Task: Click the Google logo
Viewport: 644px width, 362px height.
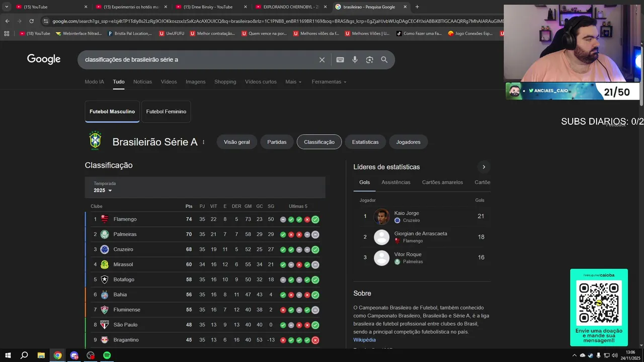Action: pyautogui.click(x=44, y=59)
